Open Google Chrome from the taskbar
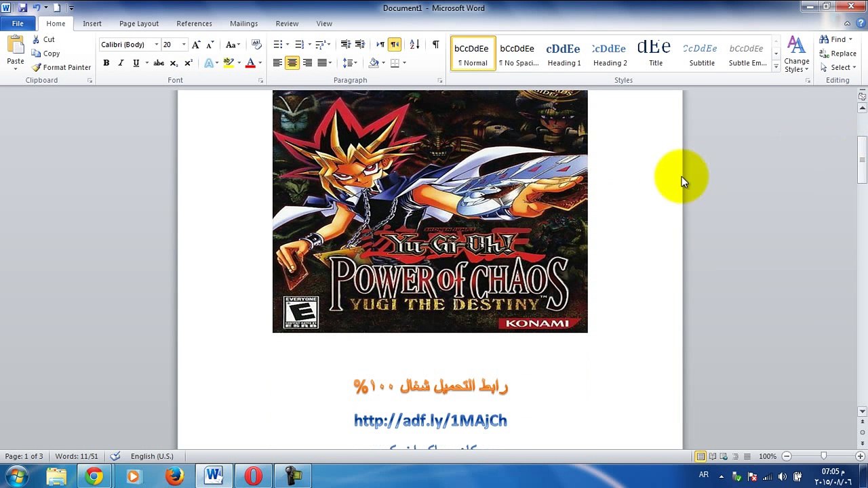The height and width of the screenshot is (488, 868). click(x=94, y=476)
